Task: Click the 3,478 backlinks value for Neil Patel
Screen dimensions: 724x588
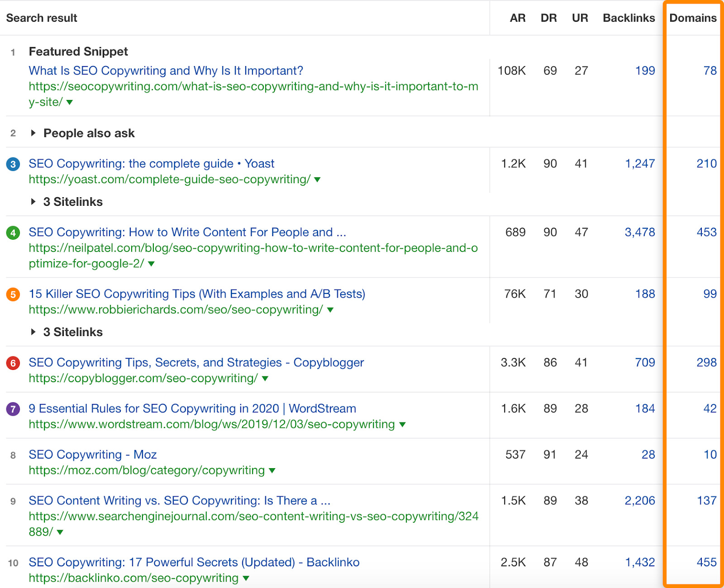Action: point(639,232)
